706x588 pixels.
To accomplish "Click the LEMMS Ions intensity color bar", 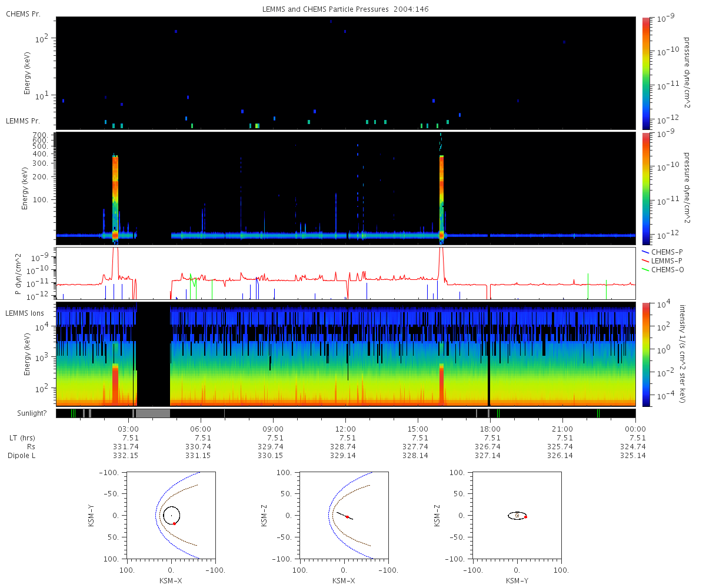I will click(646, 354).
